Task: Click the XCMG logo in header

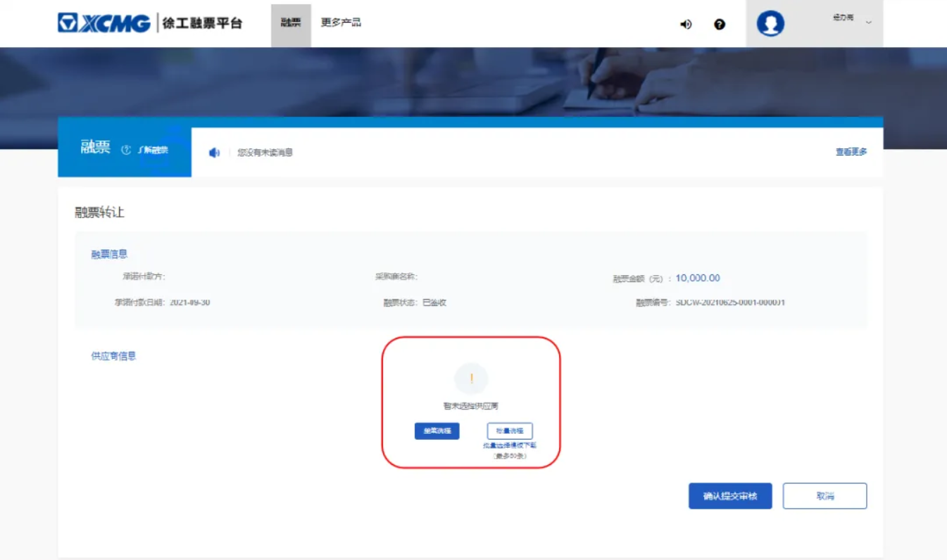Action: (104, 23)
